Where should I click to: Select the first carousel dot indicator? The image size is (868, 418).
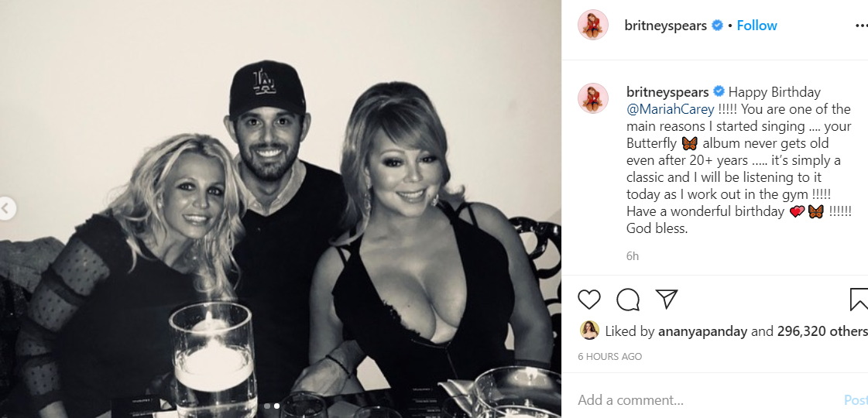coord(268,406)
